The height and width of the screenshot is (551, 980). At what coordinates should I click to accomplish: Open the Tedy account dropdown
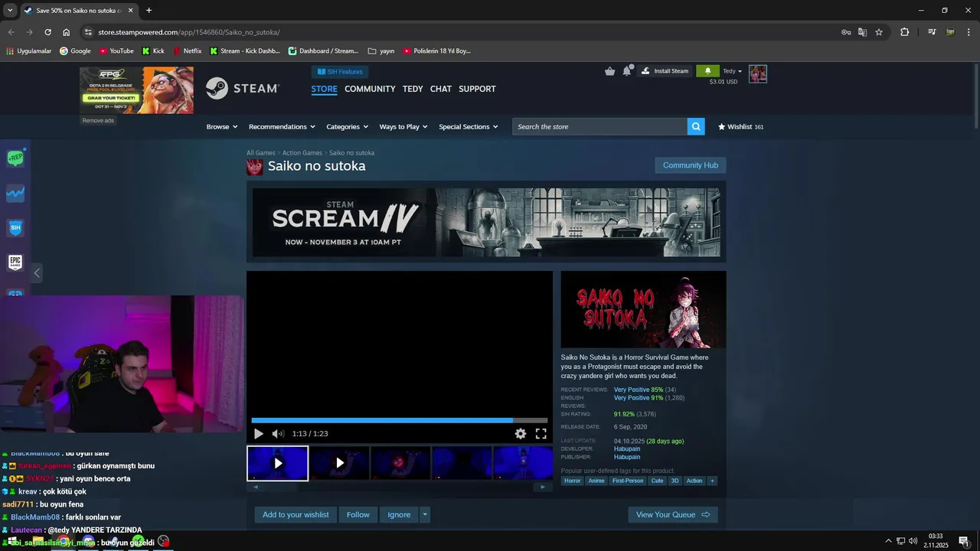[733, 71]
